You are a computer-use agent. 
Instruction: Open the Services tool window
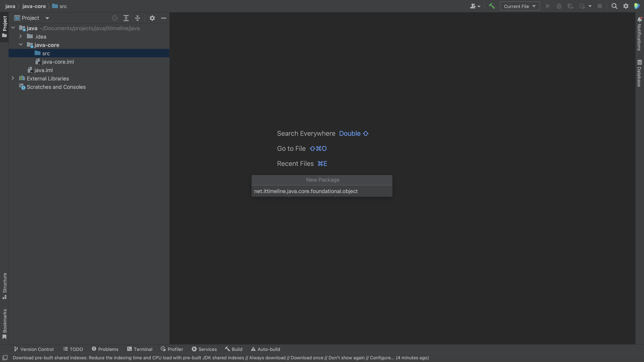click(204, 349)
